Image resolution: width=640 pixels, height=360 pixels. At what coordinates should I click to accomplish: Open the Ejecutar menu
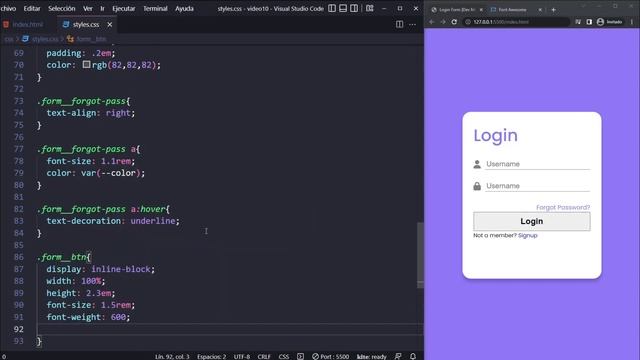124,8
